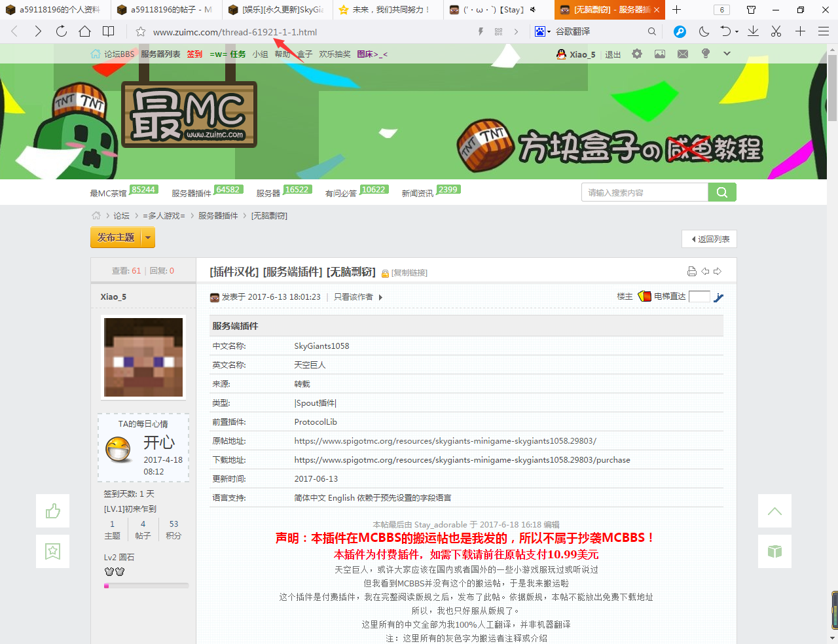
Task: Show the page QR code icon
Action: (x=499, y=31)
